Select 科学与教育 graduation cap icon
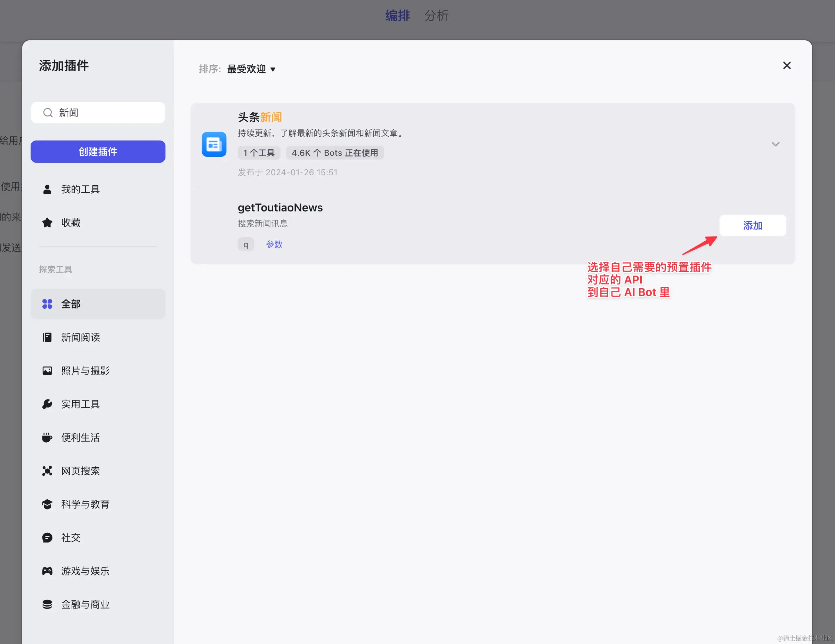 pyautogui.click(x=47, y=504)
